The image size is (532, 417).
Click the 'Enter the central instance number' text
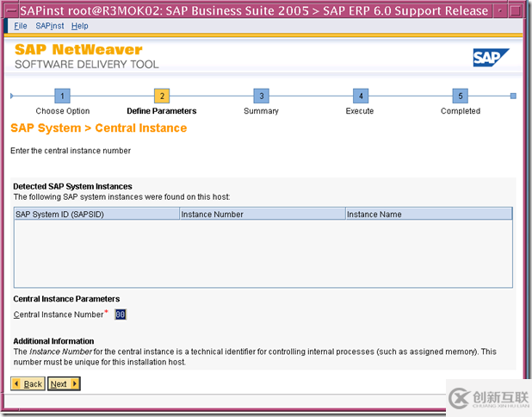point(71,151)
